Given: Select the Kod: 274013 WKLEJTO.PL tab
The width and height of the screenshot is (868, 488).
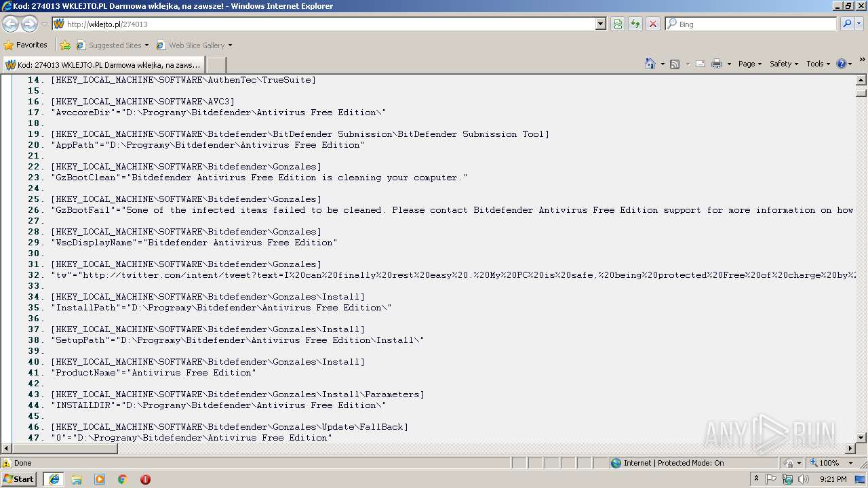Looking at the screenshot, I should (103, 64).
